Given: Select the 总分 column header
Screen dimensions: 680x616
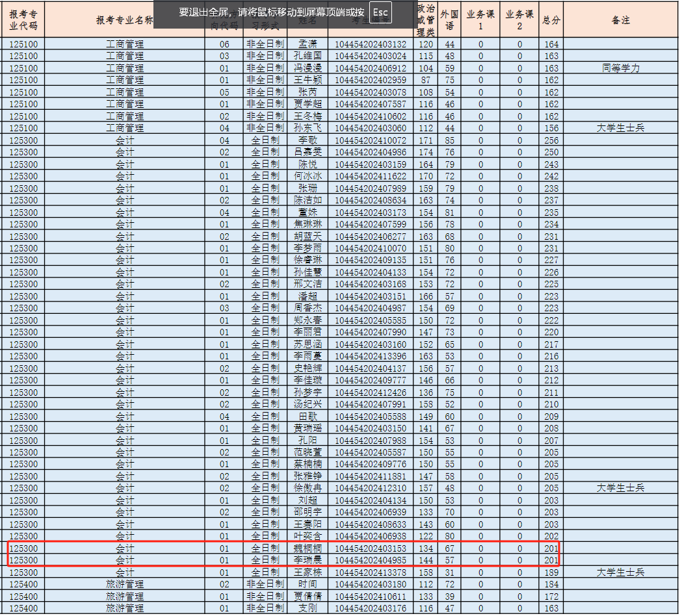Looking at the screenshot, I should (x=551, y=20).
